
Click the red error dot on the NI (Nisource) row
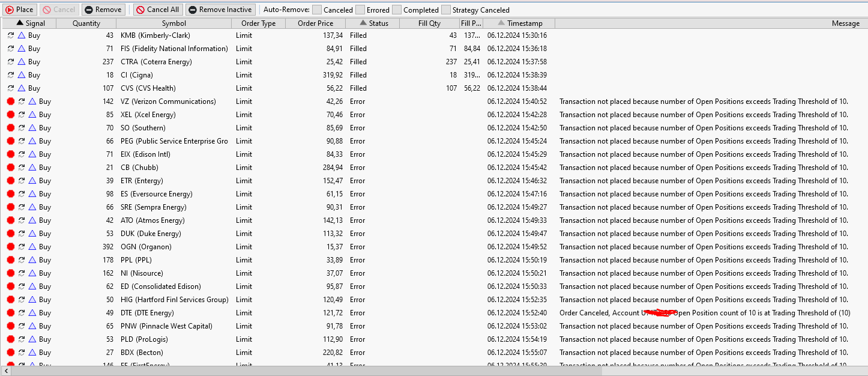tap(11, 273)
